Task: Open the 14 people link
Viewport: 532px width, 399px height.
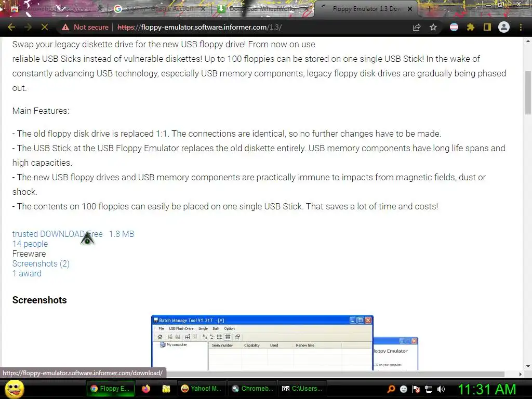Action: (x=30, y=244)
